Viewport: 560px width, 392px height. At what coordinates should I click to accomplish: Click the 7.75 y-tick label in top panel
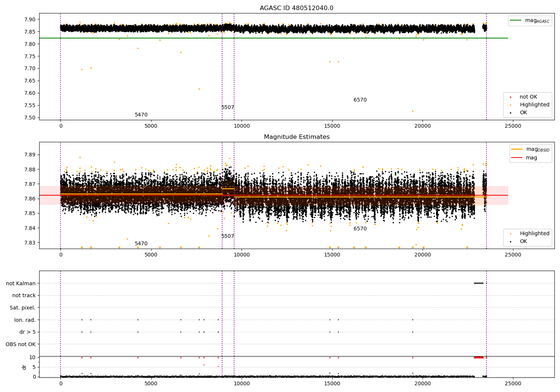pos(30,56)
